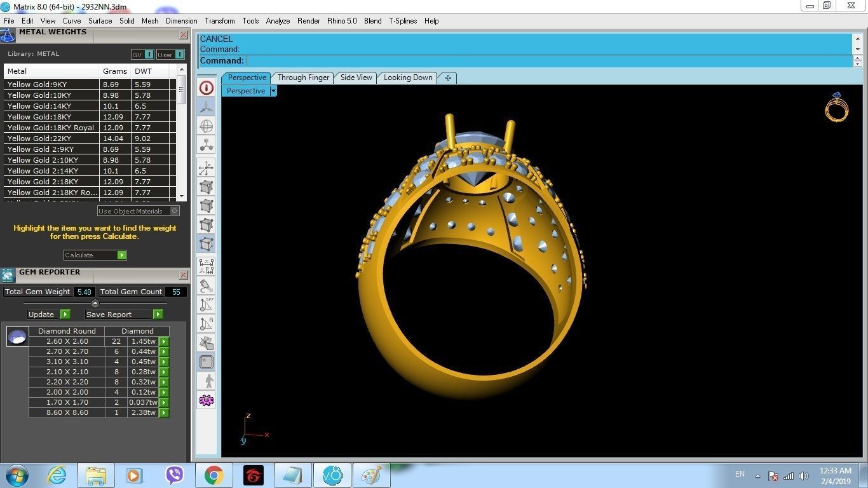Screen dimensions: 868x488
Task: Switch to the Looking Down viewport tab
Action: click(x=408, y=78)
